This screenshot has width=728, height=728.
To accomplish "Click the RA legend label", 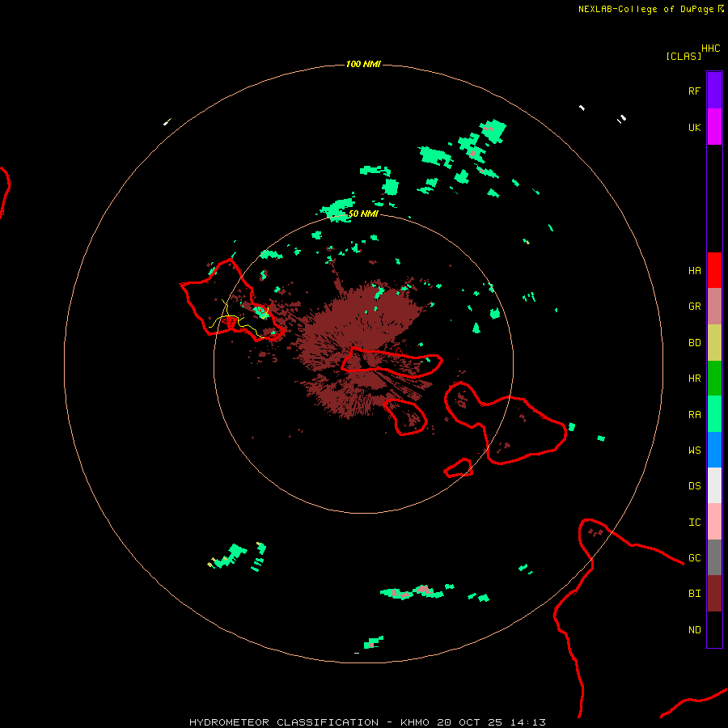I will tap(694, 415).
